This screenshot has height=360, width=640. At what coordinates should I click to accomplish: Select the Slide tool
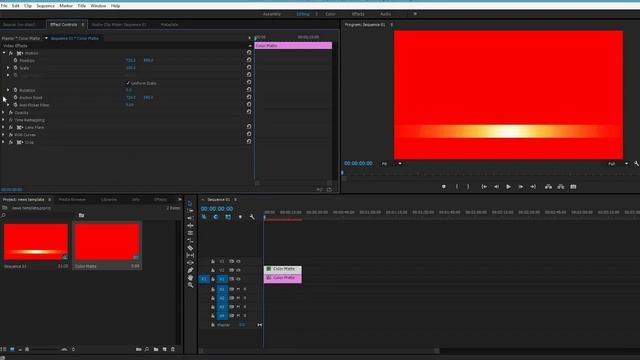pyautogui.click(x=190, y=262)
